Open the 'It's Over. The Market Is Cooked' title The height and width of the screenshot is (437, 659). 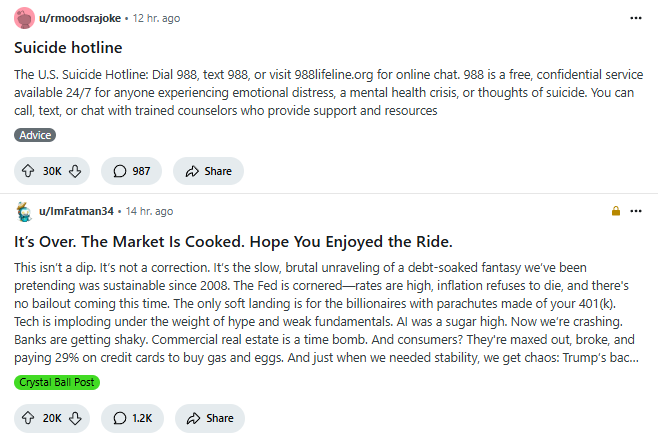coord(233,242)
